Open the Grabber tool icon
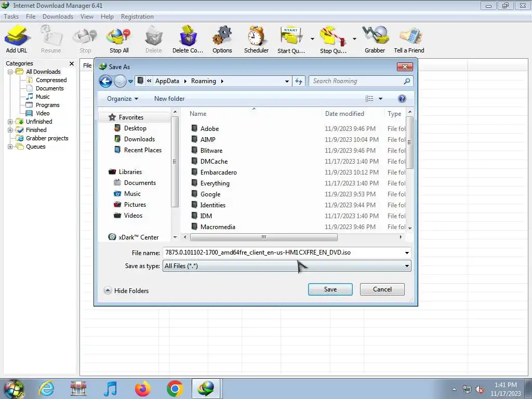This screenshot has height=399, width=532. coord(375,39)
